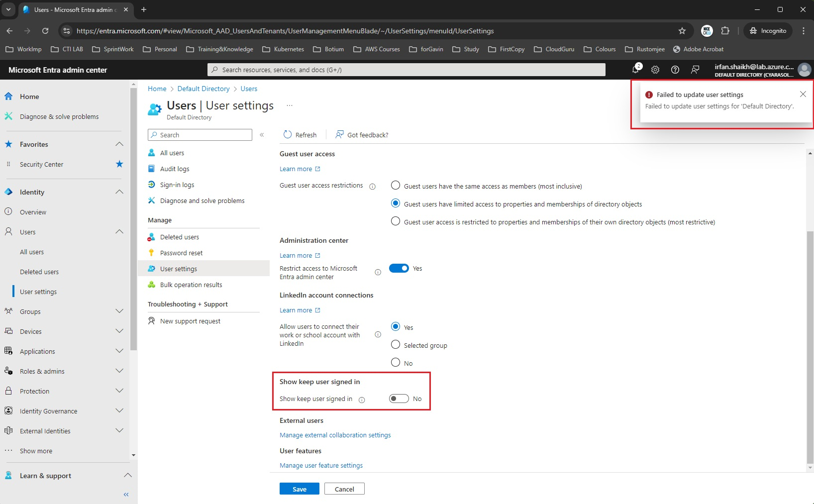
Task: Click the Overview info icon in sidebar
Action: [x=8, y=212]
